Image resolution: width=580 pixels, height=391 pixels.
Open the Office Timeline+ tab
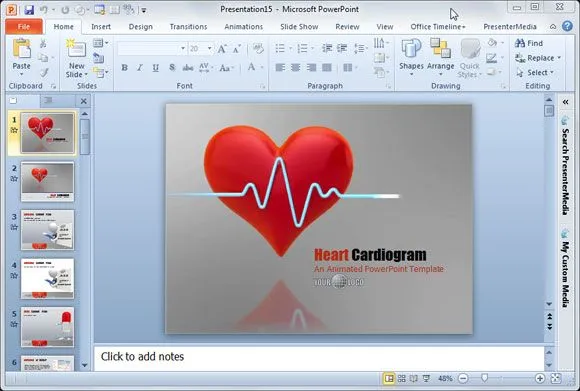coord(438,27)
